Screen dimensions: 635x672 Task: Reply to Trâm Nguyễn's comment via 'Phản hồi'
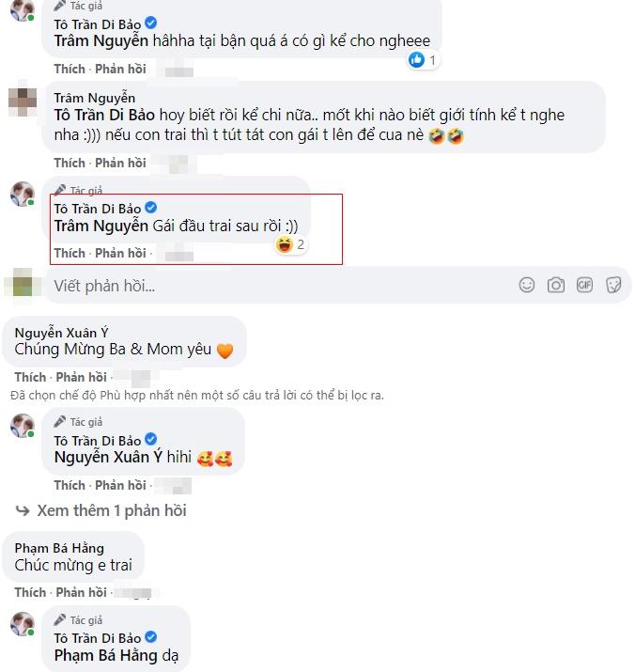click(120, 163)
